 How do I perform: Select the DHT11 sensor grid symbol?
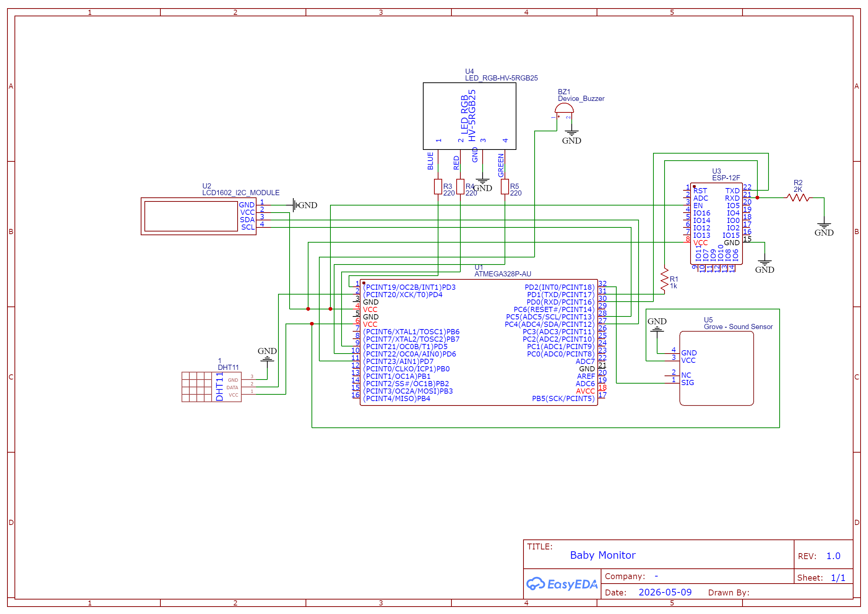[x=211, y=387]
